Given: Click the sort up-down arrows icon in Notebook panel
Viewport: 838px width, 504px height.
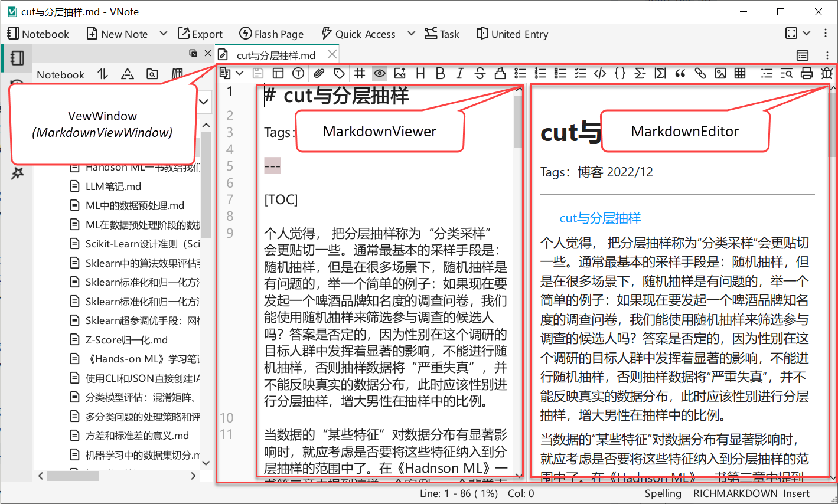Looking at the screenshot, I should 103,74.
